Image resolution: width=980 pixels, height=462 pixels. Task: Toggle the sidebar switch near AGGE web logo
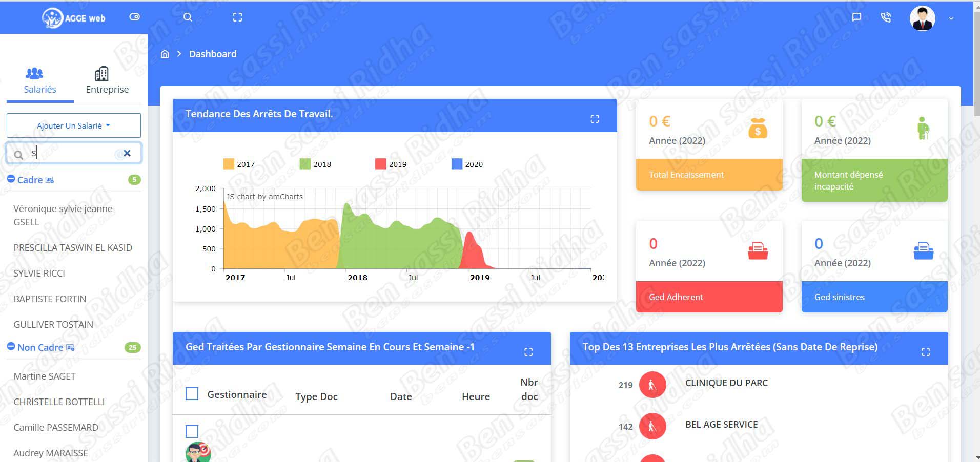(x=134, y=17)
